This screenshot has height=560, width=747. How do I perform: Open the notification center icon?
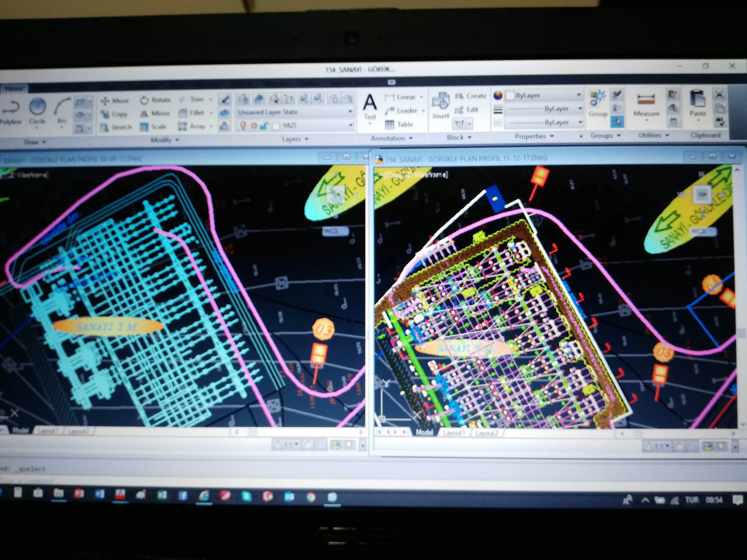738,500
